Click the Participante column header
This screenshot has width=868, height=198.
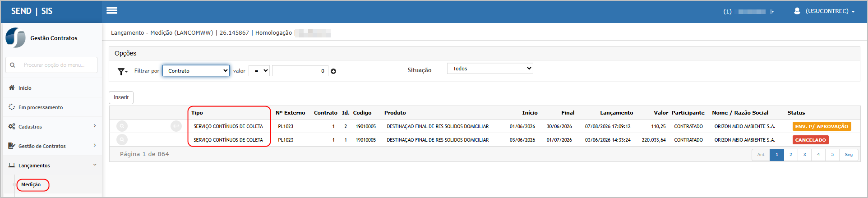(x=688, y=113)
